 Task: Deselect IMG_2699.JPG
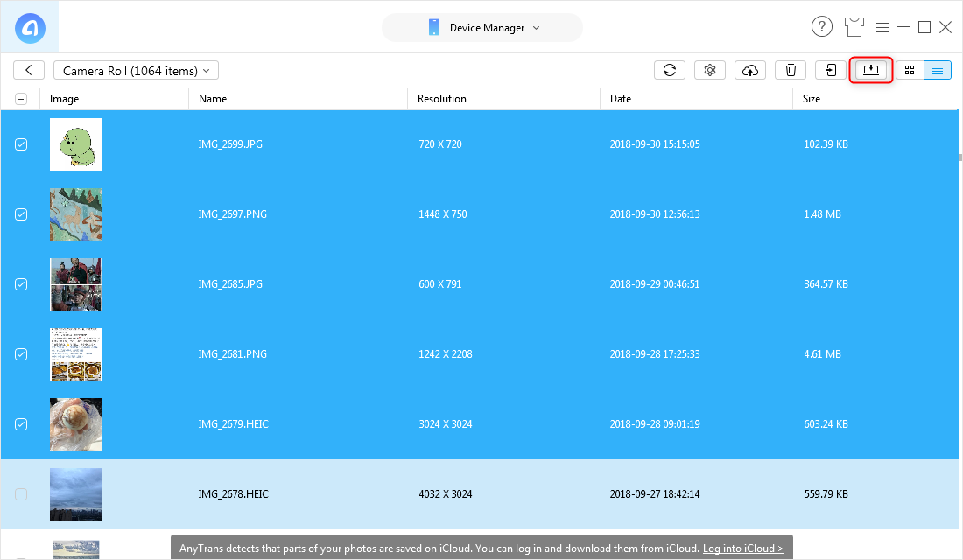coord(21,144)
